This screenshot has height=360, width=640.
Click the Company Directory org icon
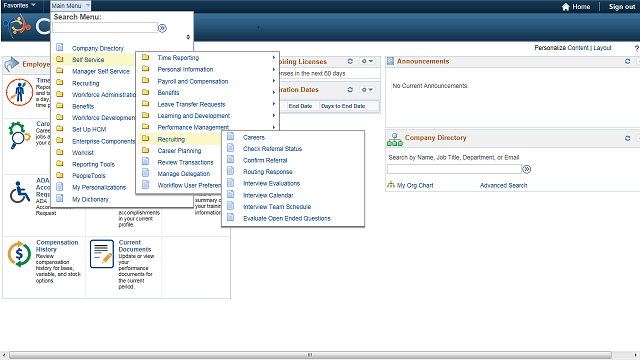[x=395, y=139]
